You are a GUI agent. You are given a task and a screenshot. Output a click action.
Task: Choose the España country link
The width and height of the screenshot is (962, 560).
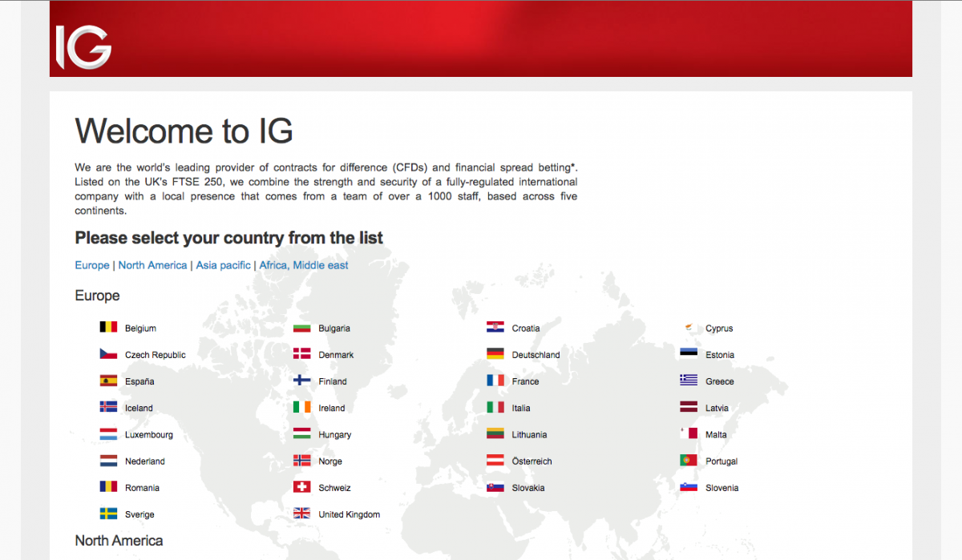pyautogui.click(x=139, y=381)
